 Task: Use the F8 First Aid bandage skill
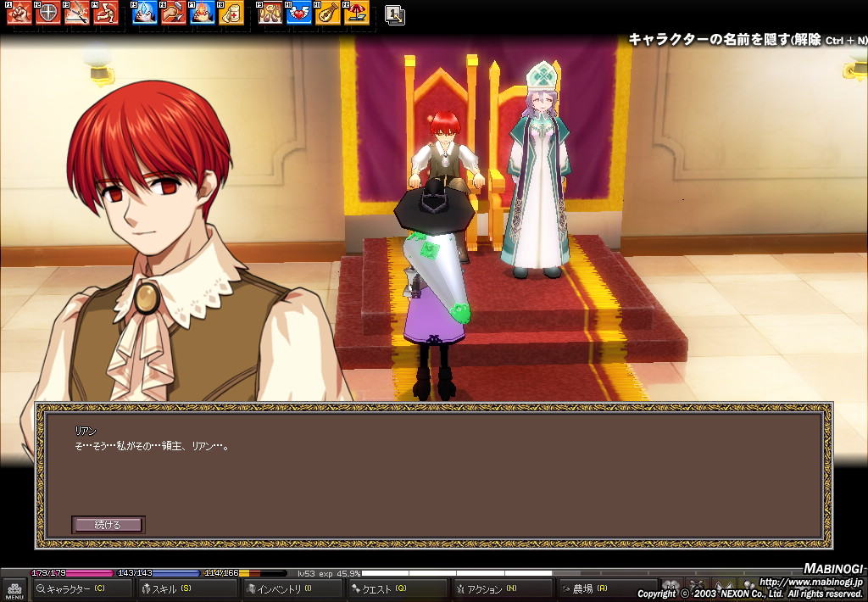(231, 14)
